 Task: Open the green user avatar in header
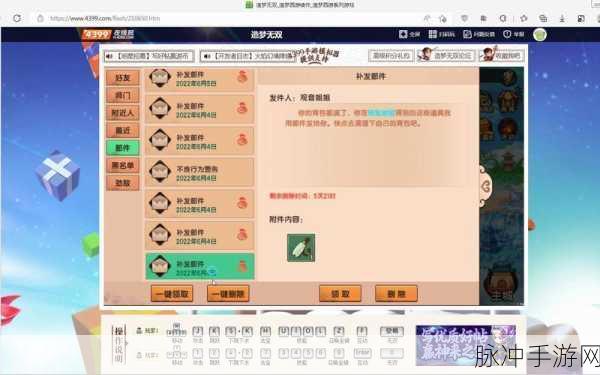click(x=540, y=35)
